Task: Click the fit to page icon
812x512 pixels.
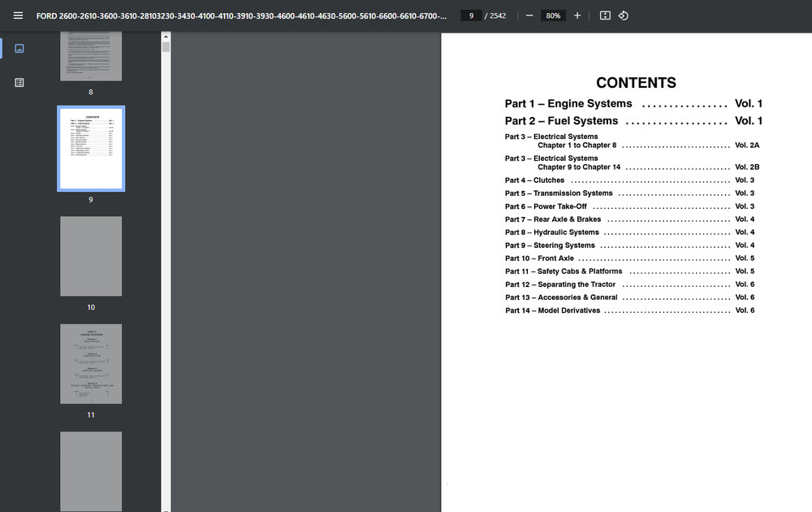Action: pyautogui.click(x=605, y=15)
